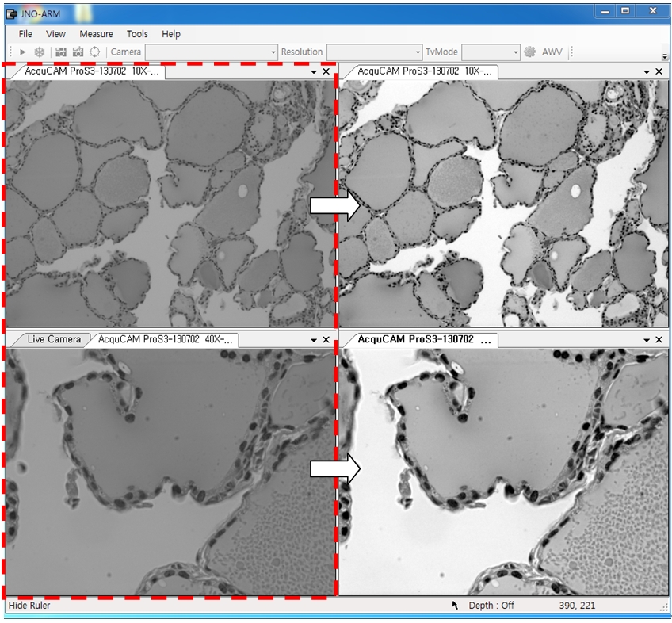Click the AWV button in toolbar
The height and width of the screenshot is (623, 672).
(552, 52)
